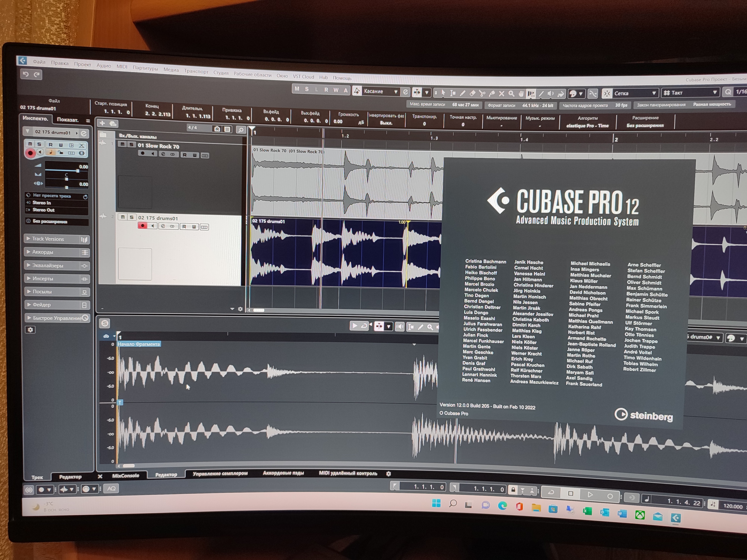Disable record enable on 02 175 drums01
Screen dimensions: 747x560
click(142, 225)
